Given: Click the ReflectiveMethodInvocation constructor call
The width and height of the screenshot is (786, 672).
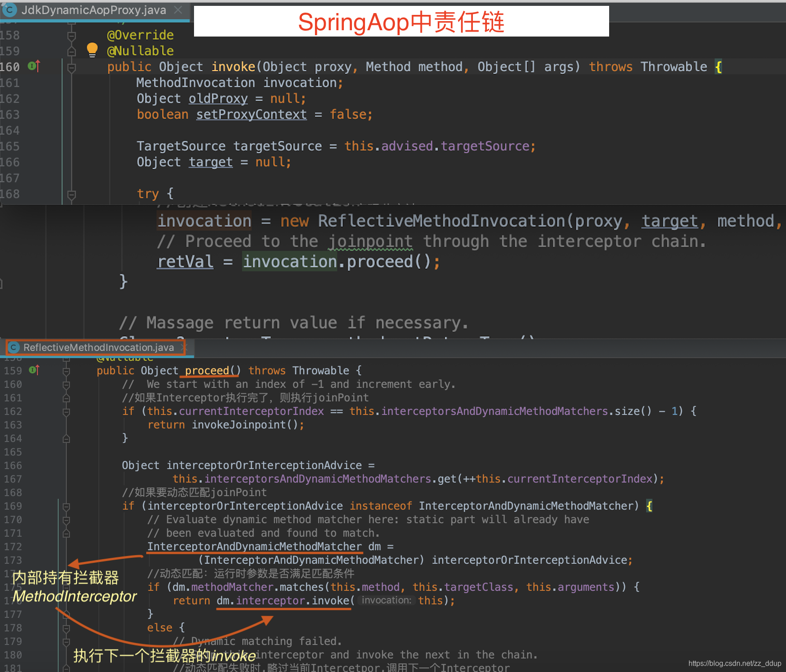Looking at the screenshot, I should click(441, 221).
